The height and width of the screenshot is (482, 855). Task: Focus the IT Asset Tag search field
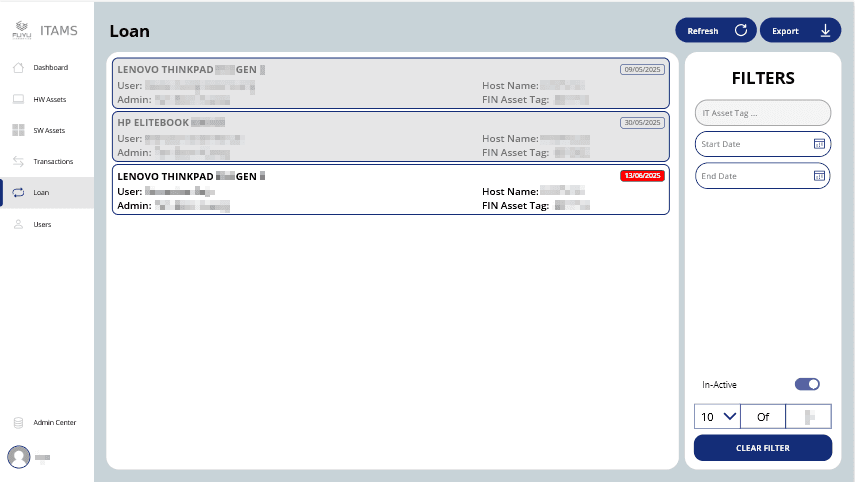[762, 113]
